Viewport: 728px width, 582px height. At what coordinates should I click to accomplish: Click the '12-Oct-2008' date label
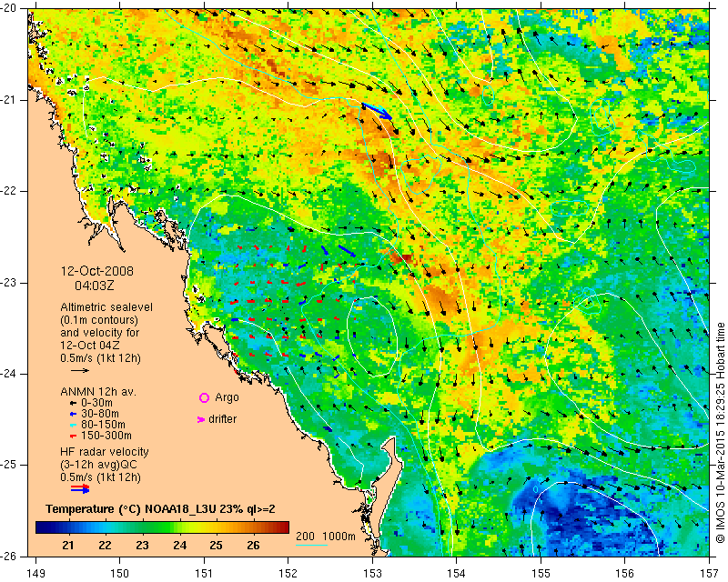tap(97, 271)
